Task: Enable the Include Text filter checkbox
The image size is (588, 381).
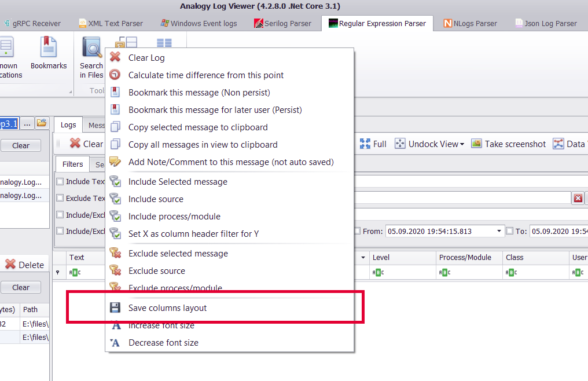Action: point(61,181)
